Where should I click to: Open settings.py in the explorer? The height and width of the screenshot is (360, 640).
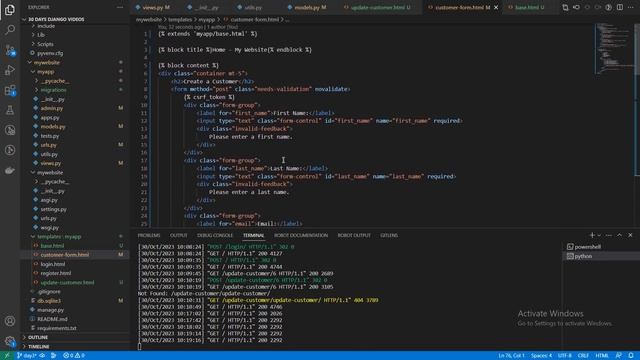coord(53,209)
